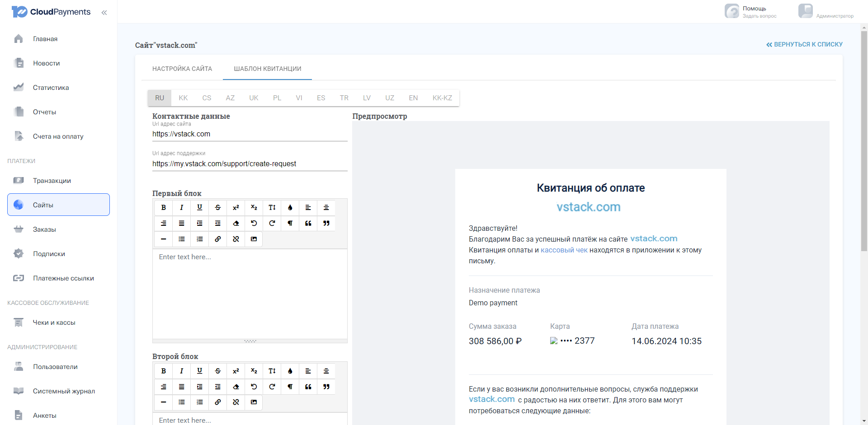The height and width of the screenshot is (425, 868).
Task: Collapse the sidebar with double chevron
Action: point(104,13)
